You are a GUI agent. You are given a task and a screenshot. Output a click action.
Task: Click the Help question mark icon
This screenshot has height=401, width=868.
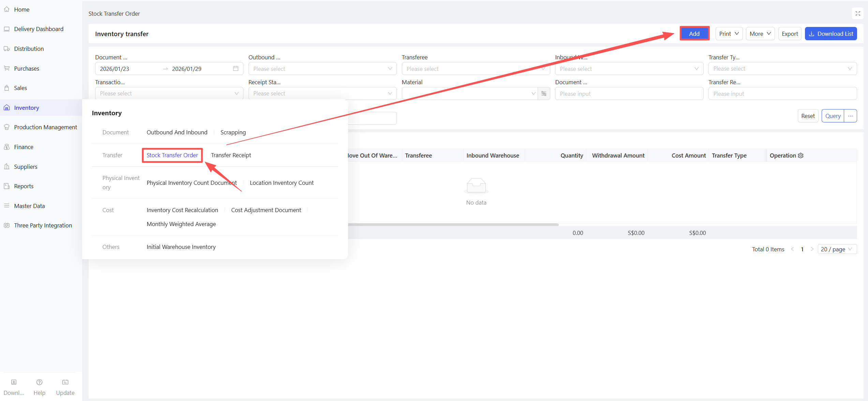click(39, 382)
